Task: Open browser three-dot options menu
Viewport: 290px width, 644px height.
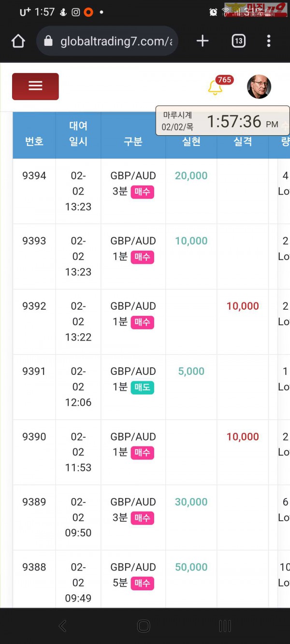Action: click(x=269, y=42)
